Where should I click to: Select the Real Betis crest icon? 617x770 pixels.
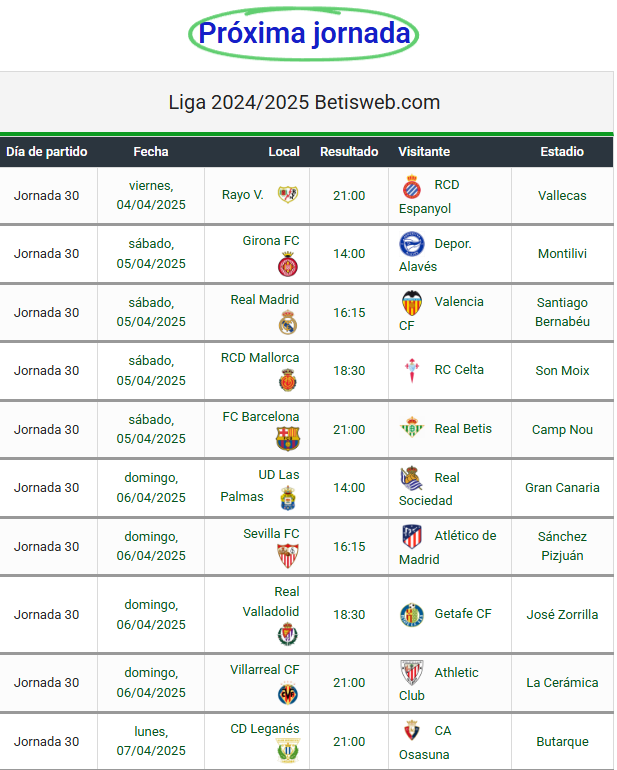tap(412, 427)
